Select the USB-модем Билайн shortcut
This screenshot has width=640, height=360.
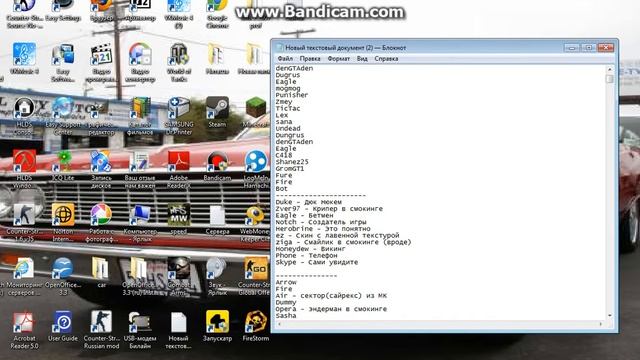tap(140, 329)
